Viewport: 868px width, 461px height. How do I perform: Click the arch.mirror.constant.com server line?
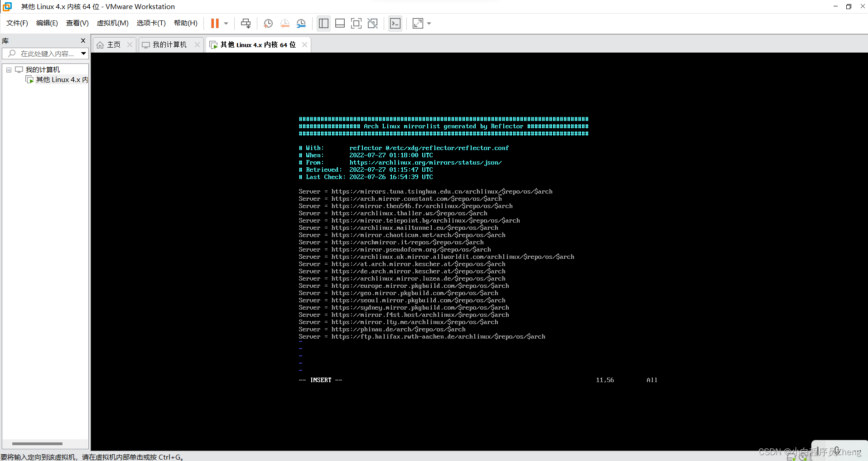coord(400,199)
